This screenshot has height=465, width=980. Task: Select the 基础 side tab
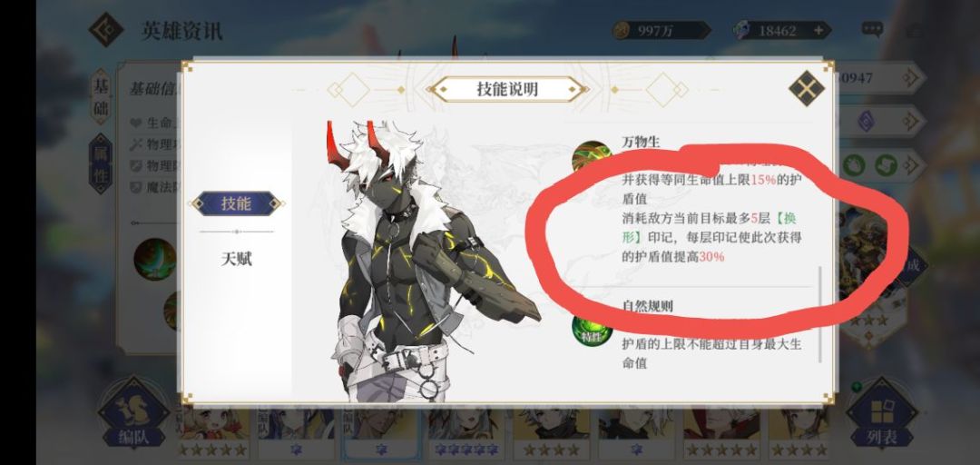[101, 95]
